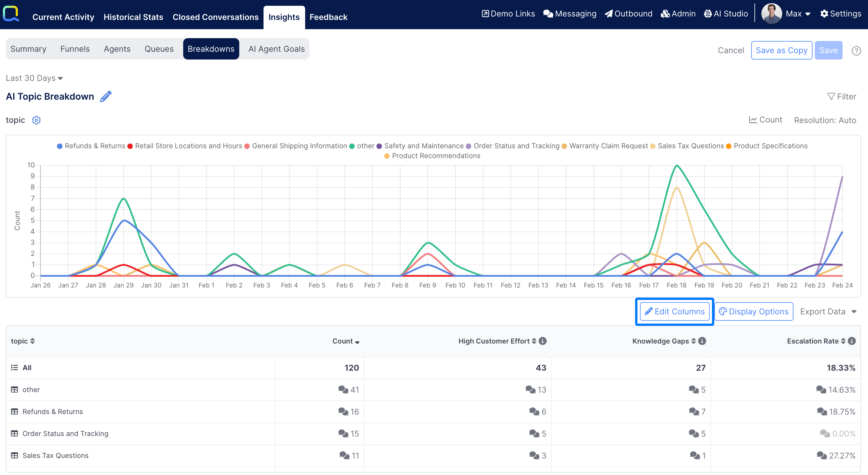Open the Export Data dropdown
868x475 pixels.
pyautogui.click(x=828, y=311)
